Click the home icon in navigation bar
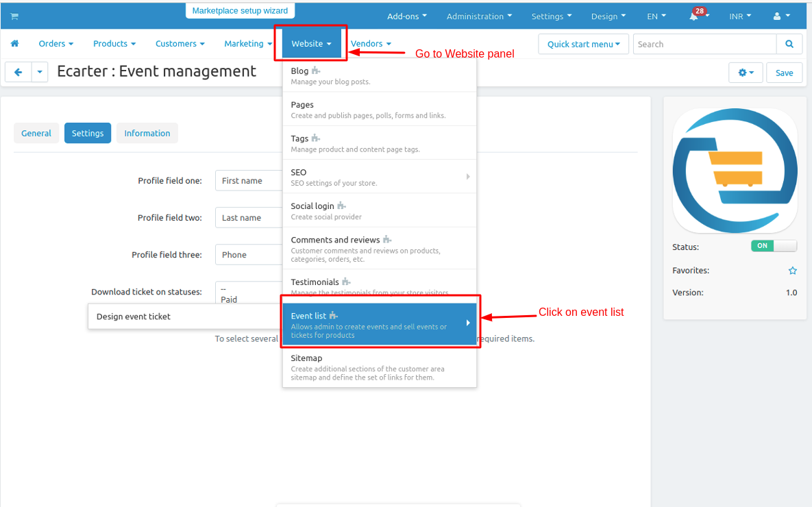The width and height of the screenshot is (812, 507). click(14, 44)
